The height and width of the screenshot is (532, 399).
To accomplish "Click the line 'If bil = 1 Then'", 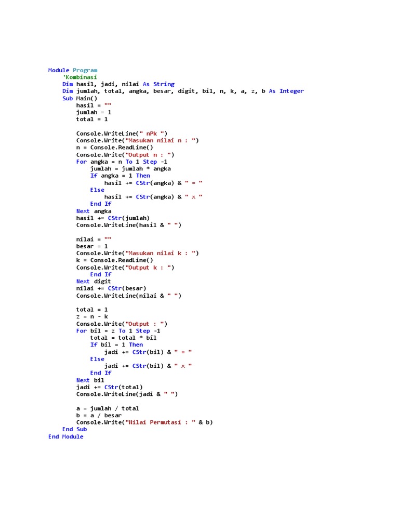I will tap(117, 345).
